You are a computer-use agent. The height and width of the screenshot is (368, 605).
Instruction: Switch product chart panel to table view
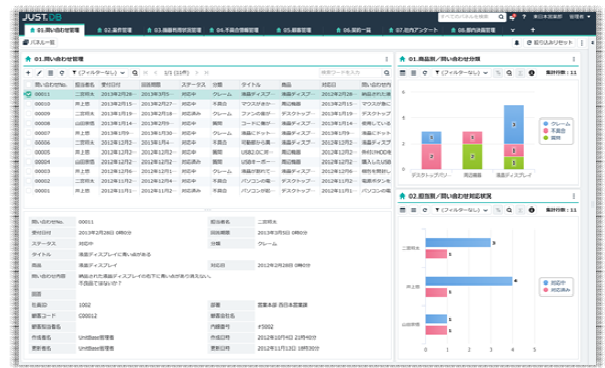pos(402,73)
